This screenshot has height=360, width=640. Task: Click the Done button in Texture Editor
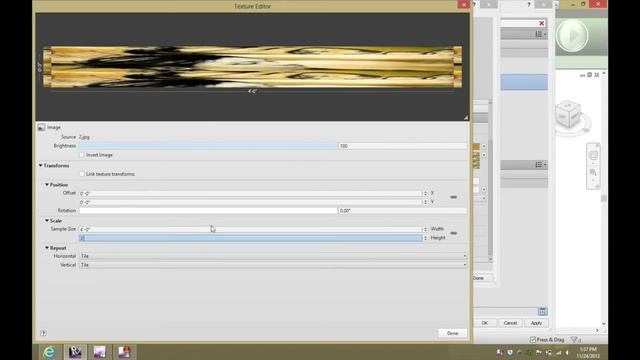tap(452, 333)
